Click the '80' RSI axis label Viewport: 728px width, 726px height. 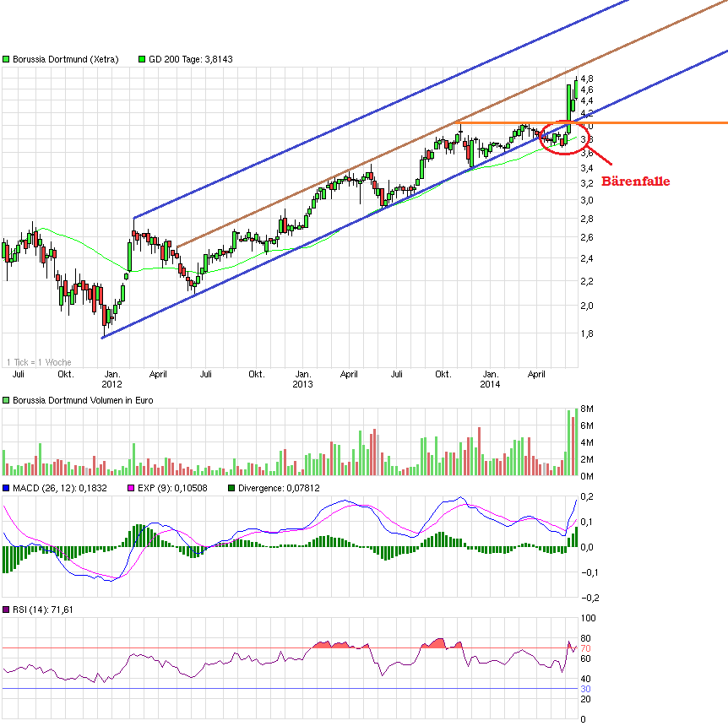(585, 639)
